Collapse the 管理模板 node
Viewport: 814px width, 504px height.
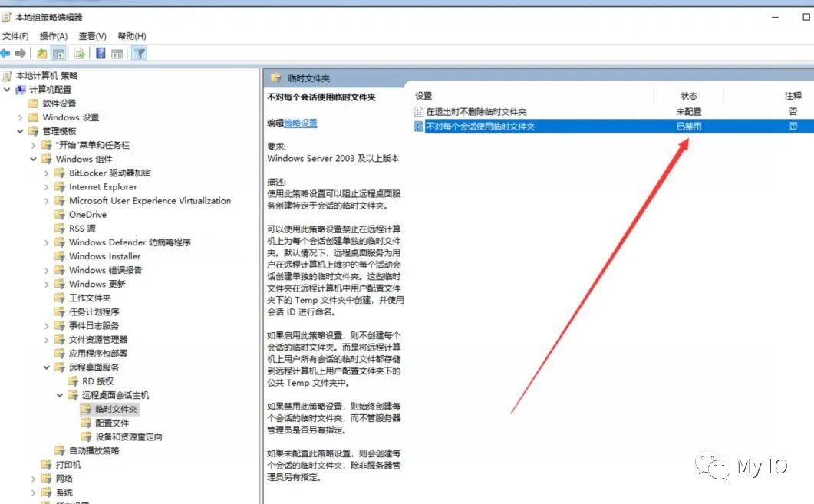coord(20,131)
